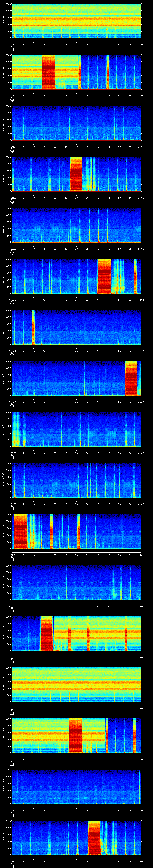Click the Frequency (Hz) label of the 14:22:00 panel

pyautogui.click(x=3, y=21)
